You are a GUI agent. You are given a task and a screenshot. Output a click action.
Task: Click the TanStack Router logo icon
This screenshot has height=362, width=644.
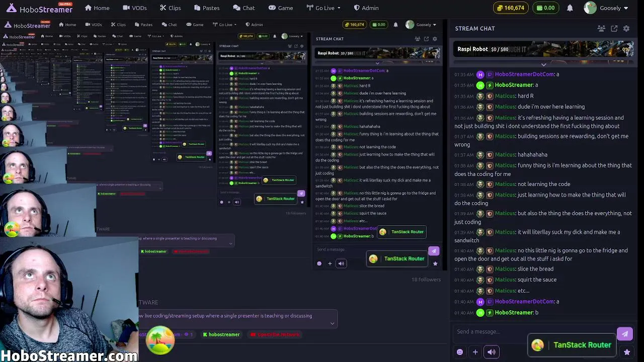click(538, 345)
